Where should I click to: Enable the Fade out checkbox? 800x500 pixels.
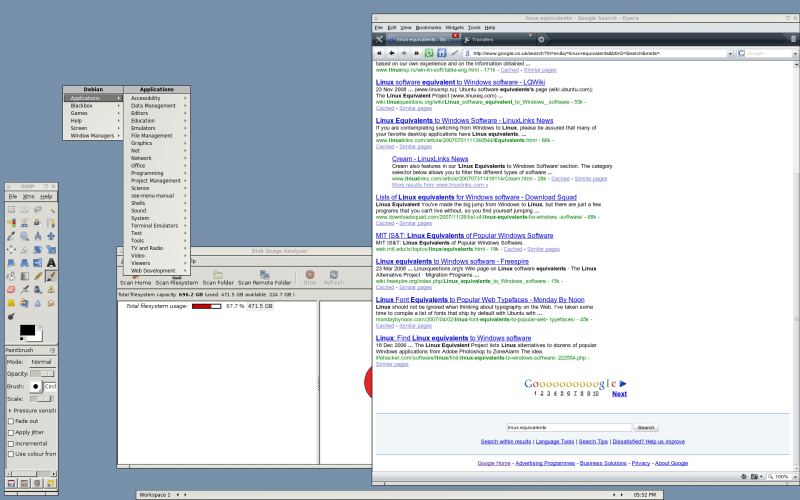tap(11, 421)
